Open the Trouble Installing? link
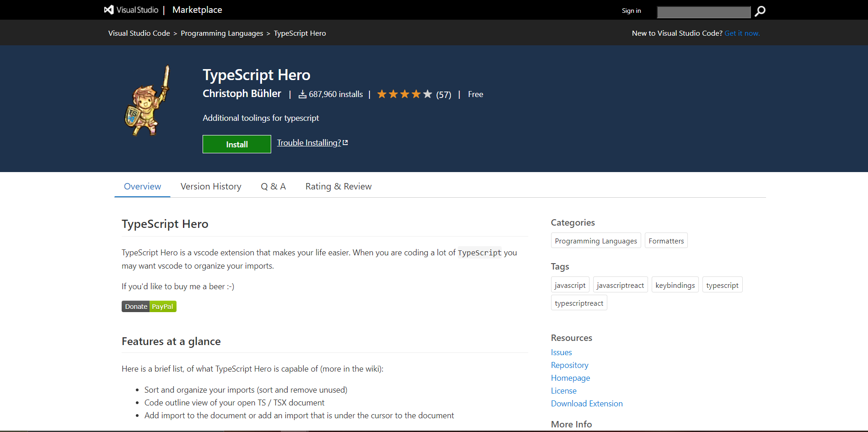The image size is (868, 432). (x=312, y=143)
